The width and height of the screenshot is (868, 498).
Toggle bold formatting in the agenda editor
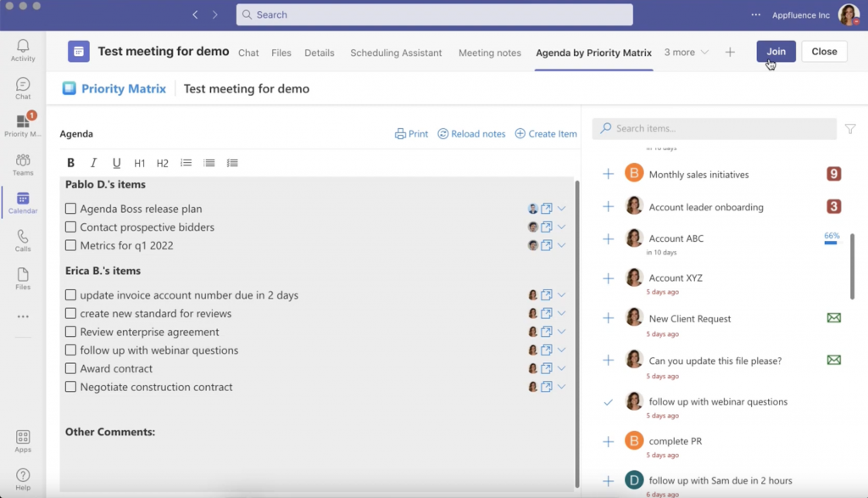(70, 163)
